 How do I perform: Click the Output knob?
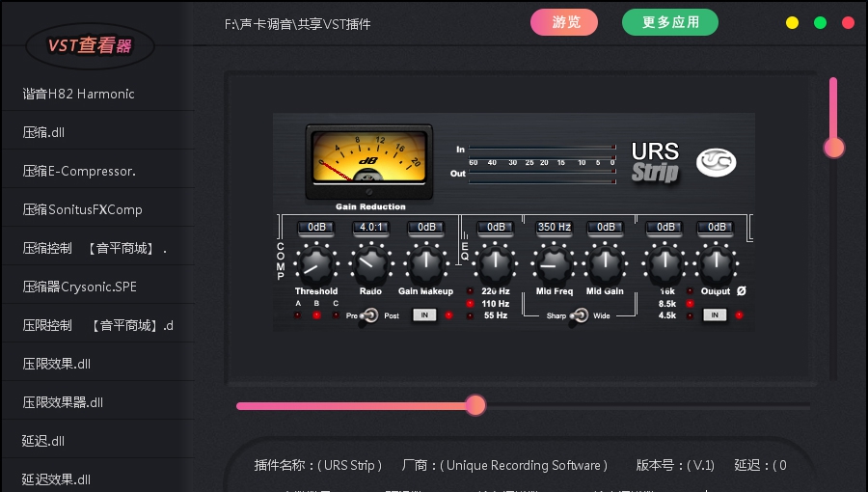coord(717,264)
